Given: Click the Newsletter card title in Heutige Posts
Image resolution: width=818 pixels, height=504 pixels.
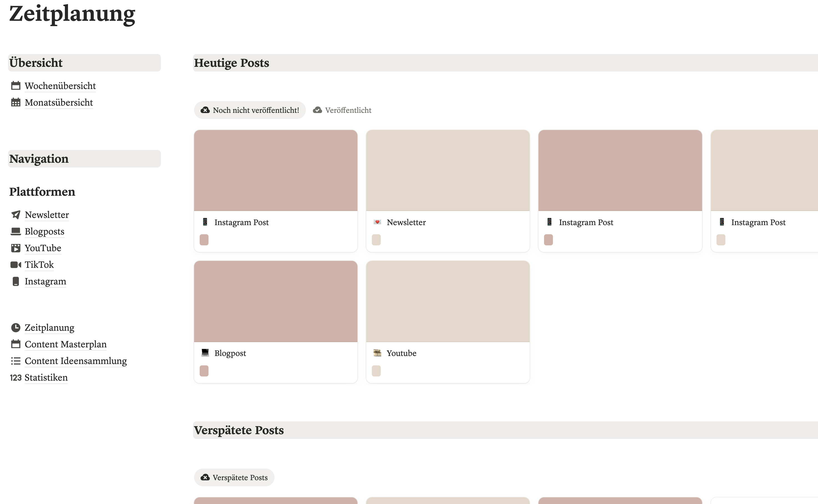Looking at the screenshot, I should pyautogui.click(x=406, y=222).
